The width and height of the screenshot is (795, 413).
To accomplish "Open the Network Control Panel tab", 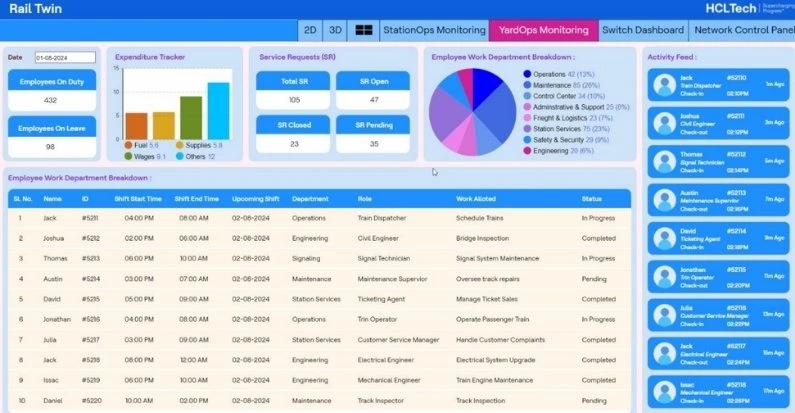I will (x=744, y=30).
